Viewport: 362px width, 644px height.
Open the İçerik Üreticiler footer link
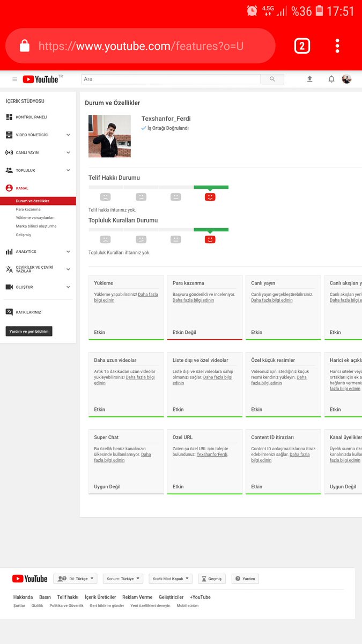point(100,597)
